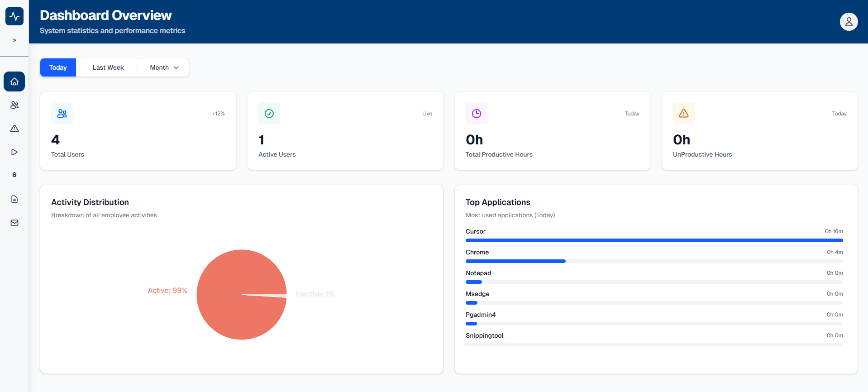Click the Active Users label
Screen dimensions: 868x392
[x=277, y=154]
